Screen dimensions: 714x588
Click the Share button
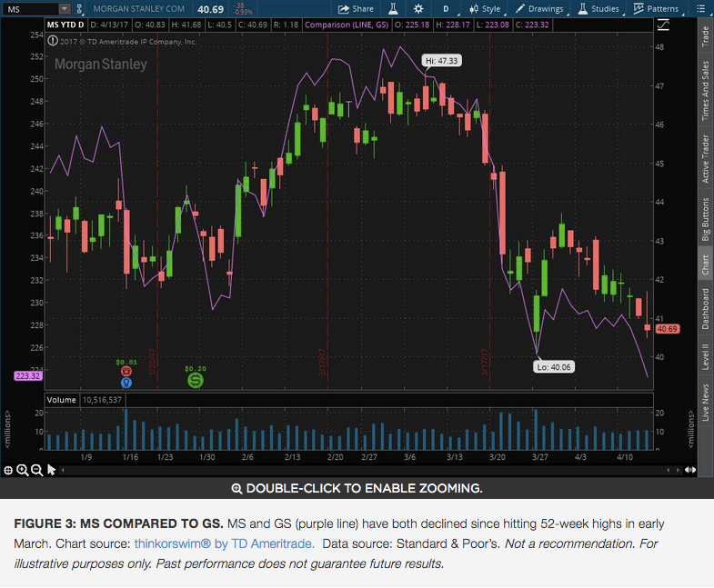(356, 9)
